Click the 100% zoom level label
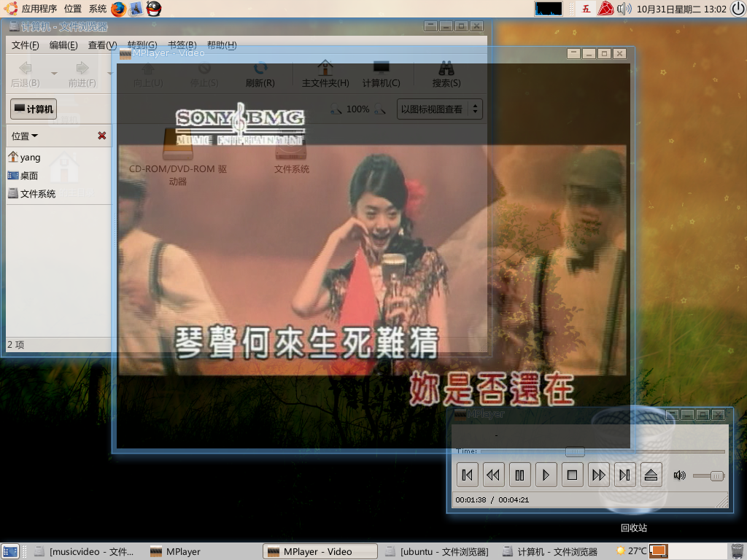 pyautogui.click(x=357, y=109)
